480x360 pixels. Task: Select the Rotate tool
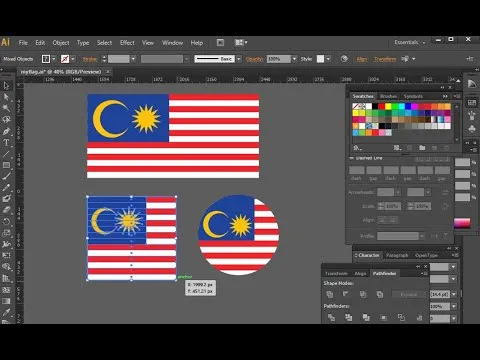pyautogui.click(x=6, y=222)
